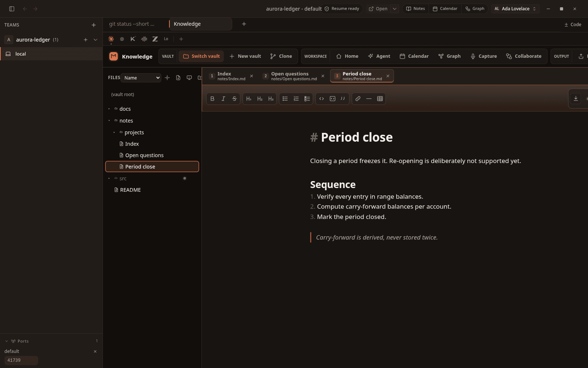Open the dropdown arrow next to Open
Viewport: 588px width, 368px height.
[x=394, y=9]
